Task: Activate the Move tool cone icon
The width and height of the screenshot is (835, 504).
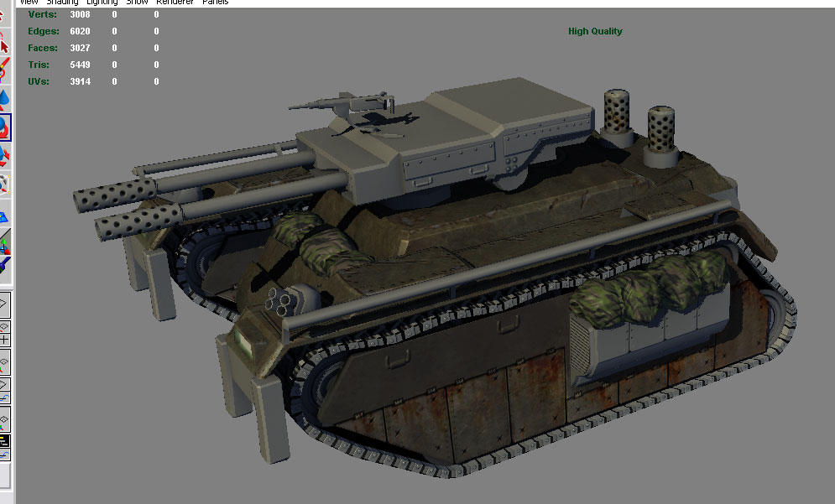Action: tap(3, 99)
